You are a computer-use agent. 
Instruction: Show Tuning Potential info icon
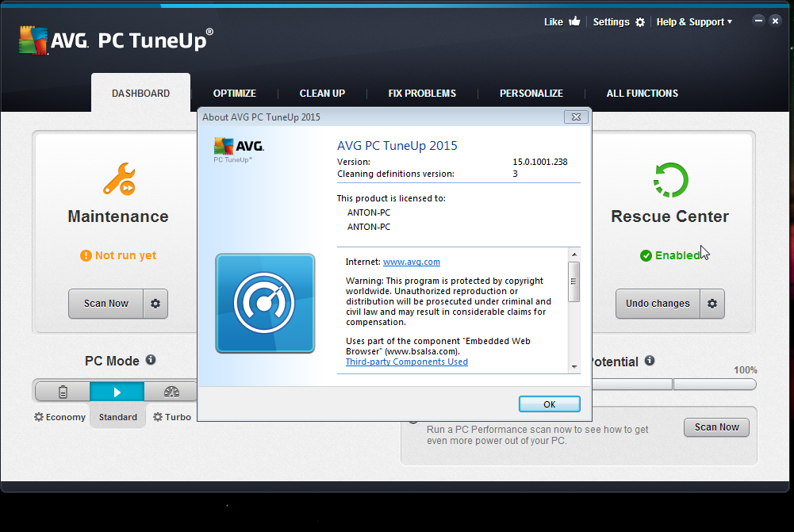pos(650,361)
